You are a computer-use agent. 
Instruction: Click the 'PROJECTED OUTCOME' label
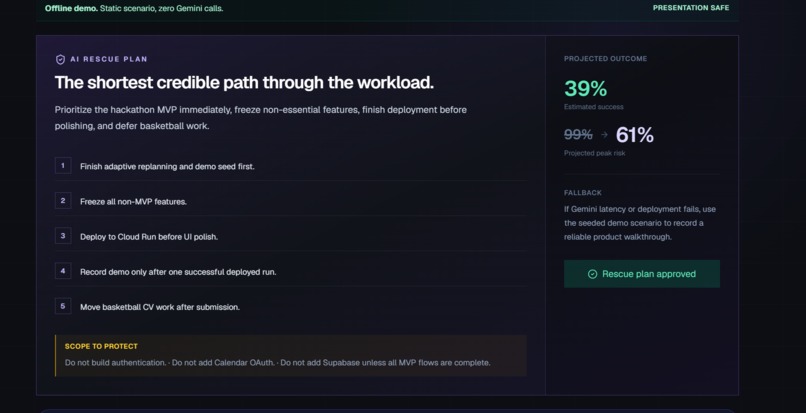click(x=606, y=59)
